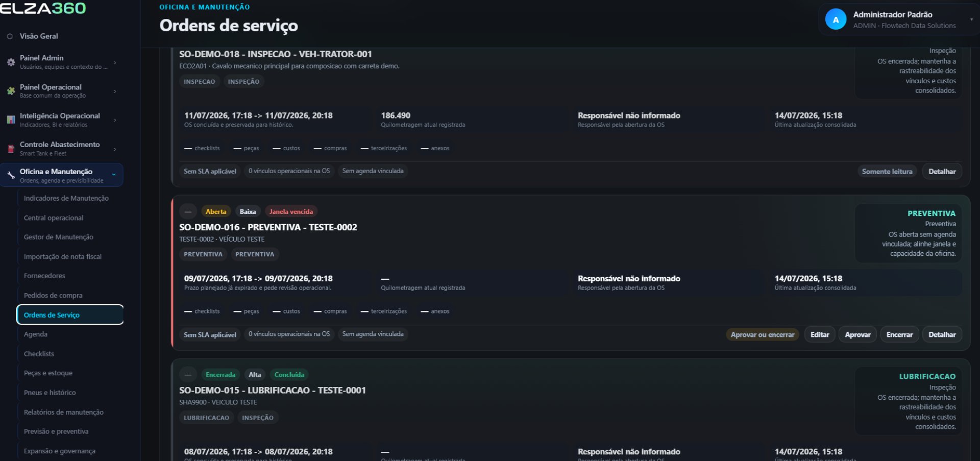Go to Peças e estoque

click(x=48, y=373)
